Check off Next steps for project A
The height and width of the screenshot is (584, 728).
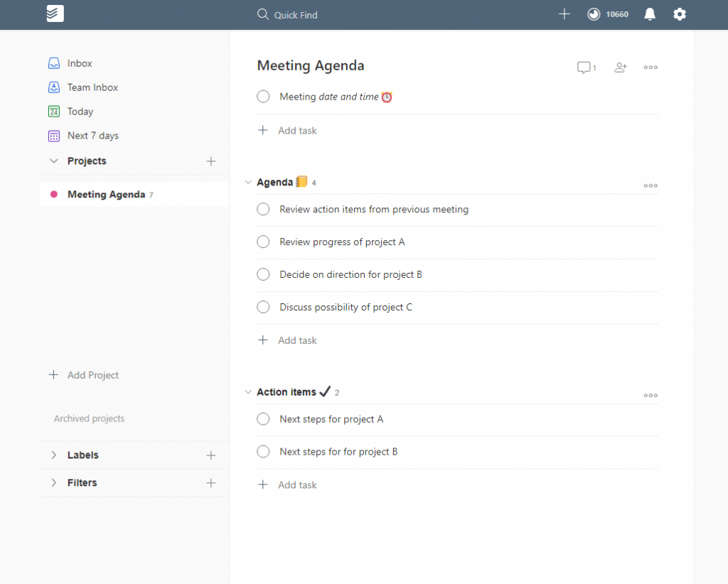point(263,419)
